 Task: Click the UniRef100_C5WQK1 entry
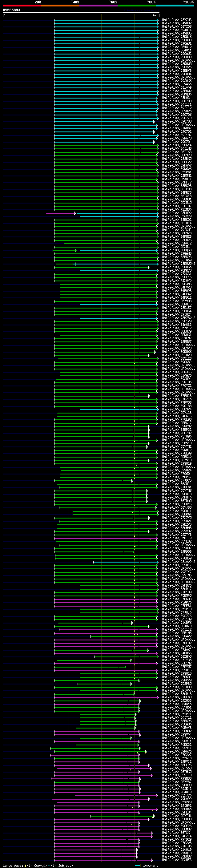pyautogui.click(x=177, y=335)
